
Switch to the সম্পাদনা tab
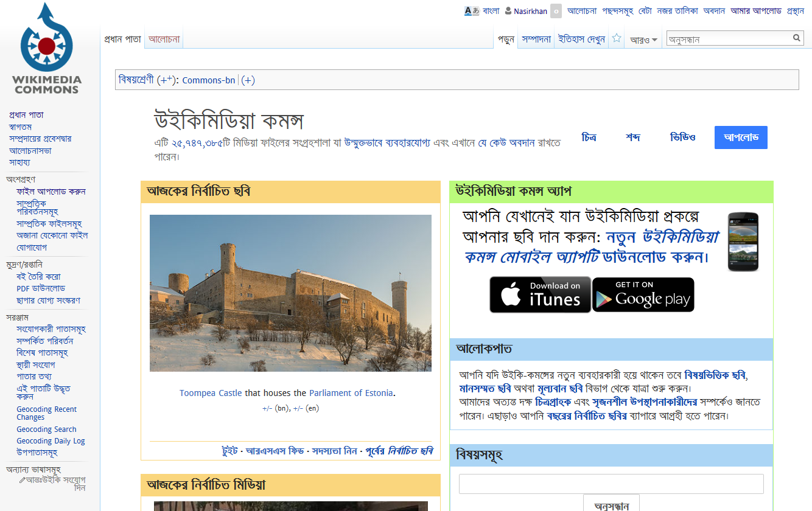pyautogui.click(x=536, y=38)
